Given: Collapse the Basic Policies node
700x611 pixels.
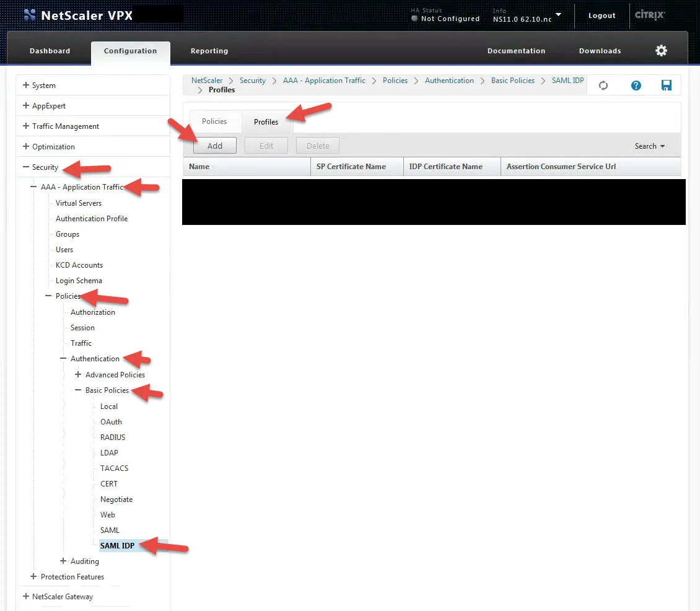Looking at the screenshot, I should [78, 390].
